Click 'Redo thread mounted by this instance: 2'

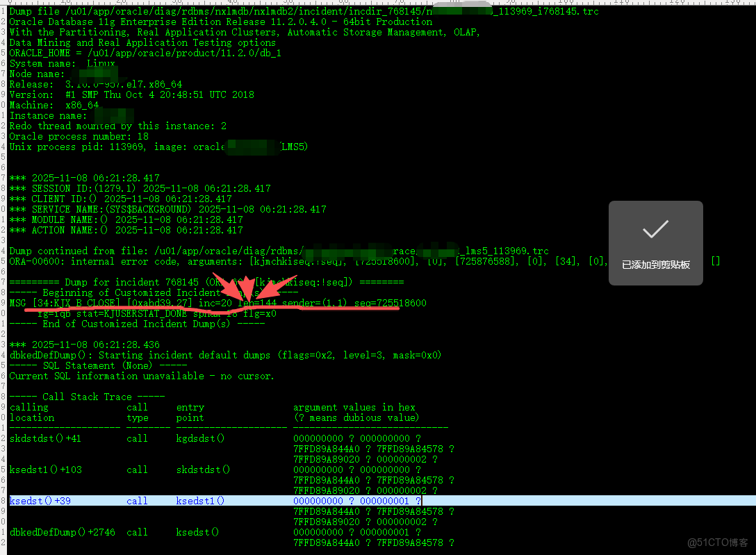pyautogui.click(x=117, y=126)
